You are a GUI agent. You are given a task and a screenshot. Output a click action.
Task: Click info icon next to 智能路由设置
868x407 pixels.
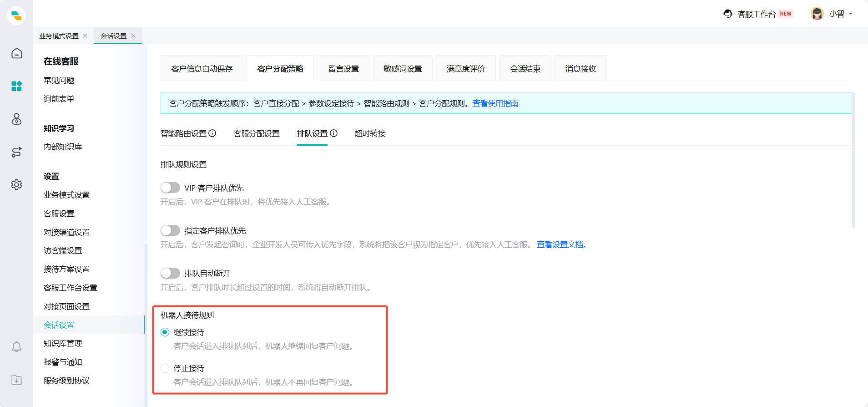point(212,133)
